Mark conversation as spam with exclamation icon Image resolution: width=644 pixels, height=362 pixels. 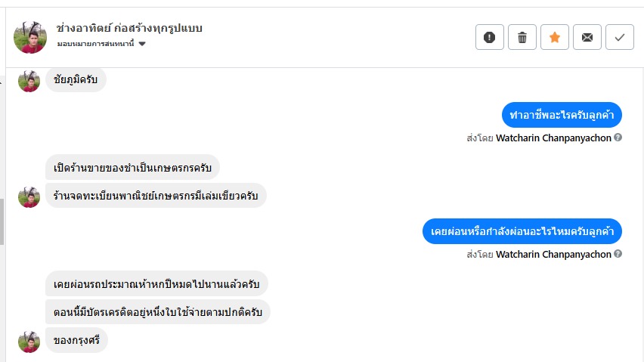click(x=489, y=37)
